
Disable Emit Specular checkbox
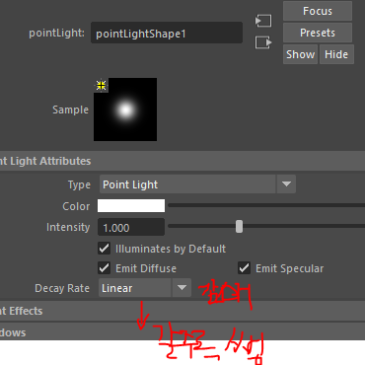[244, 268]
